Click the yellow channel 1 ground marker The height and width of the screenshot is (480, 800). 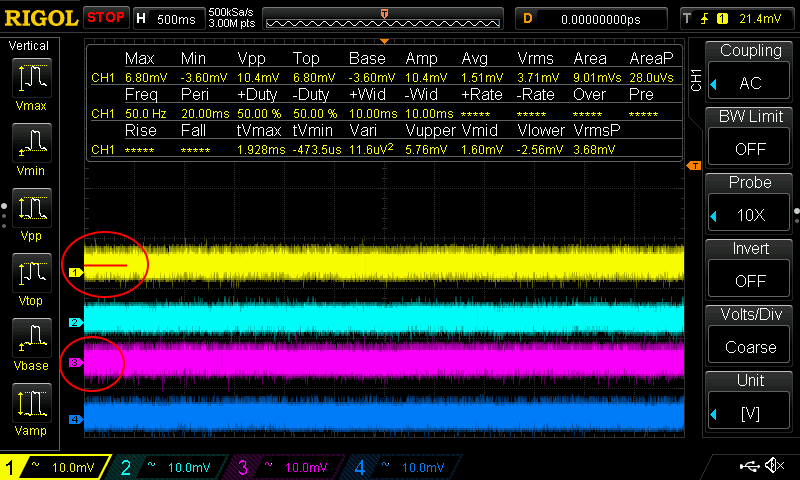(73, 272)
